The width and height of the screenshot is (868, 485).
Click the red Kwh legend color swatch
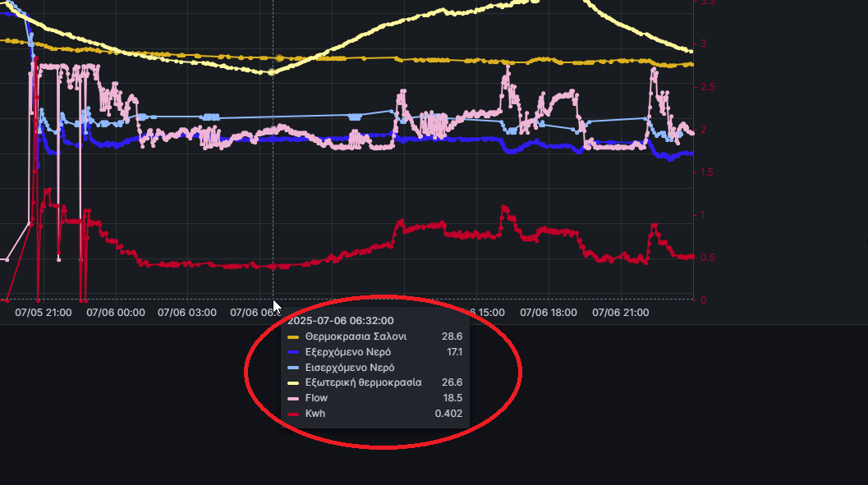(293, 414)
